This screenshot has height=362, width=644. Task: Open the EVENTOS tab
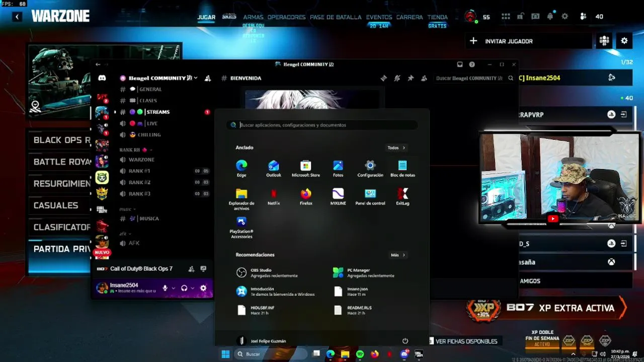click(379, 17)
